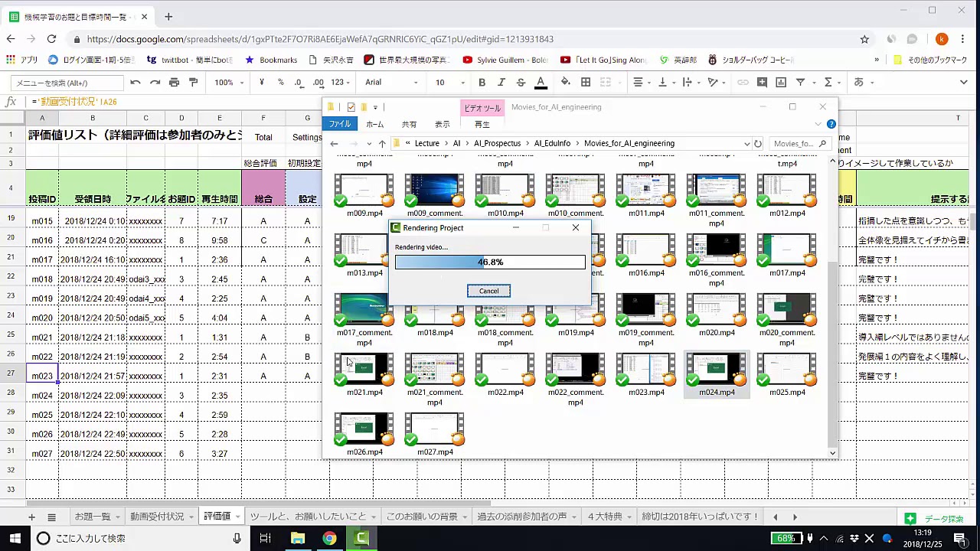This screenshot has height=551, width=980.
Task: Click the functions sigma icon
Action: pos(828,83)
